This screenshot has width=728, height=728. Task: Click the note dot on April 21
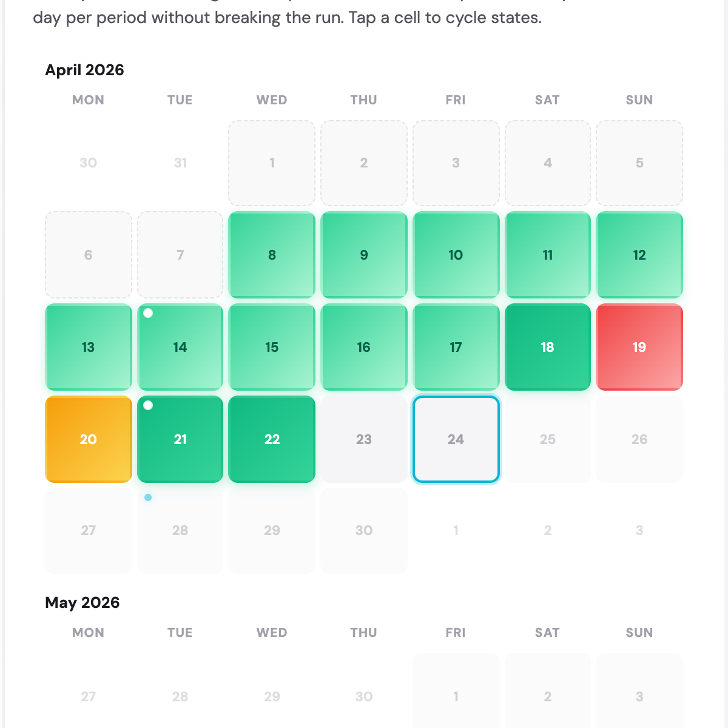[148, 406]
